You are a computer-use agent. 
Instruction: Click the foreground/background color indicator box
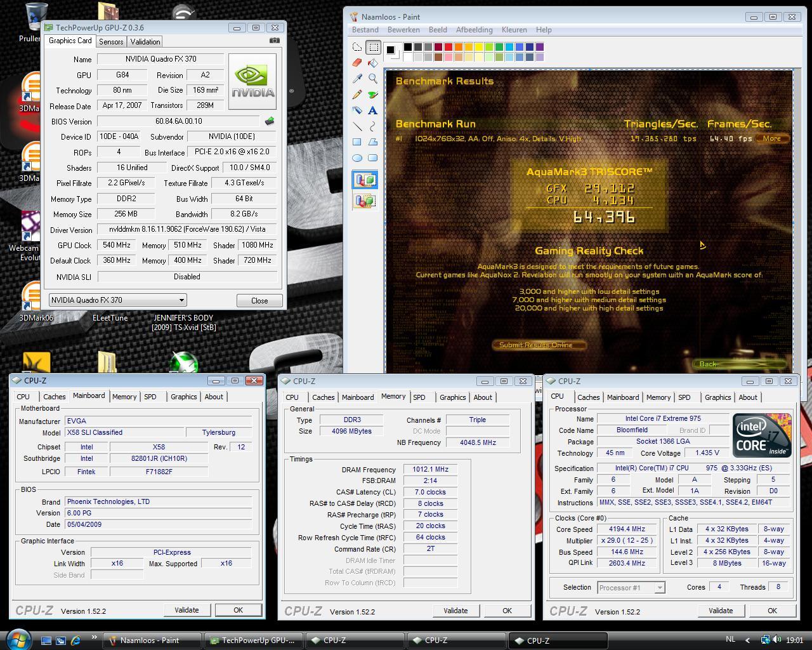(x=392, y=51)
